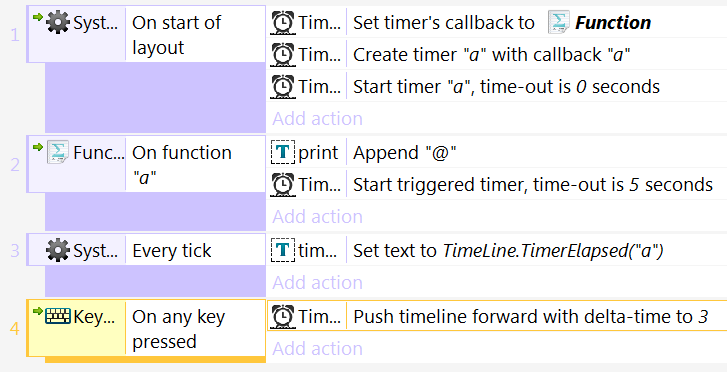727x372 pixels.
Task: Add action to On any key pressed event
Action: pyautogui.click(x=318, y=348)
